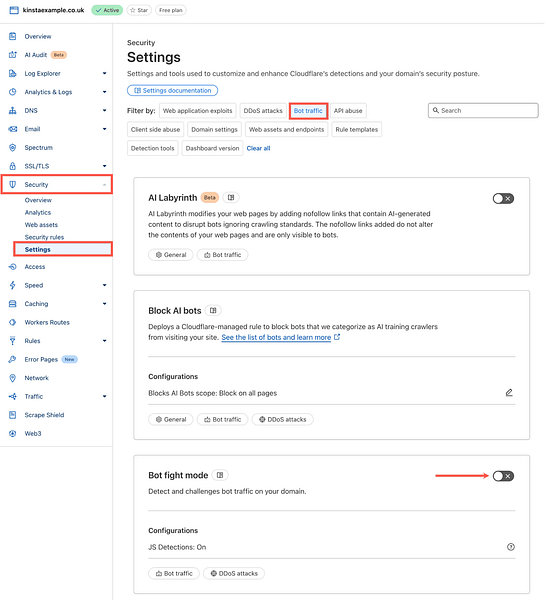Click the Web3 icon
This screenshot has height=600, width=546.
(13, 434)
